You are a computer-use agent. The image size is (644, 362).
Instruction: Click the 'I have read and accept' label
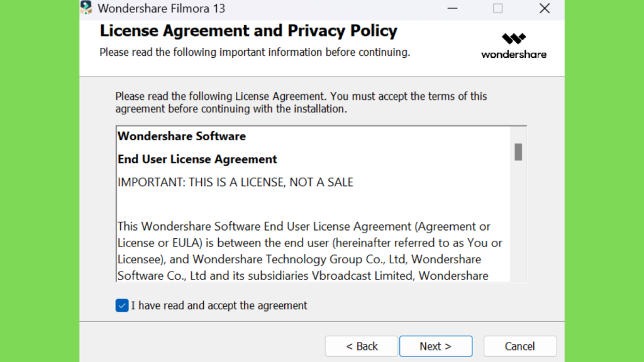219,305
